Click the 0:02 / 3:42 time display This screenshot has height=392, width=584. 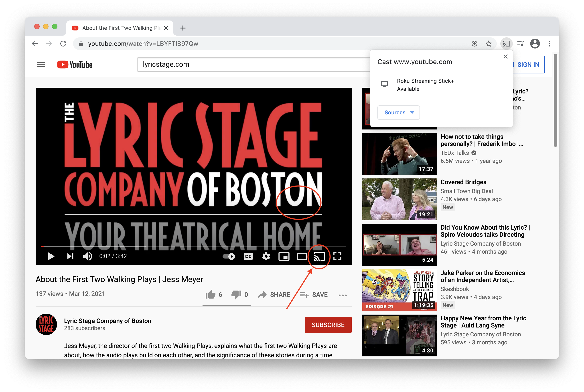(113, 256)
